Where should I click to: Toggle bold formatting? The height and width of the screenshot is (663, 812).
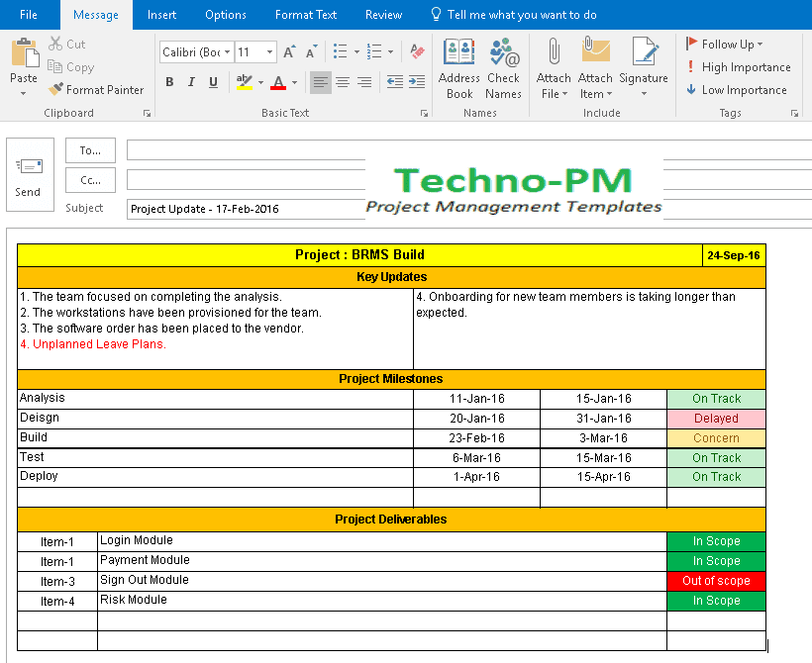(x=169, y=82)
